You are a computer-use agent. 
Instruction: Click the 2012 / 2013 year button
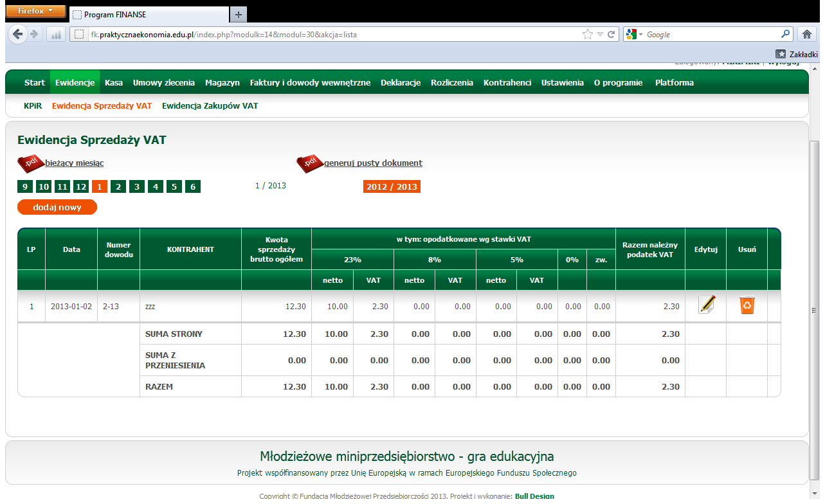(x=392, y=186)
